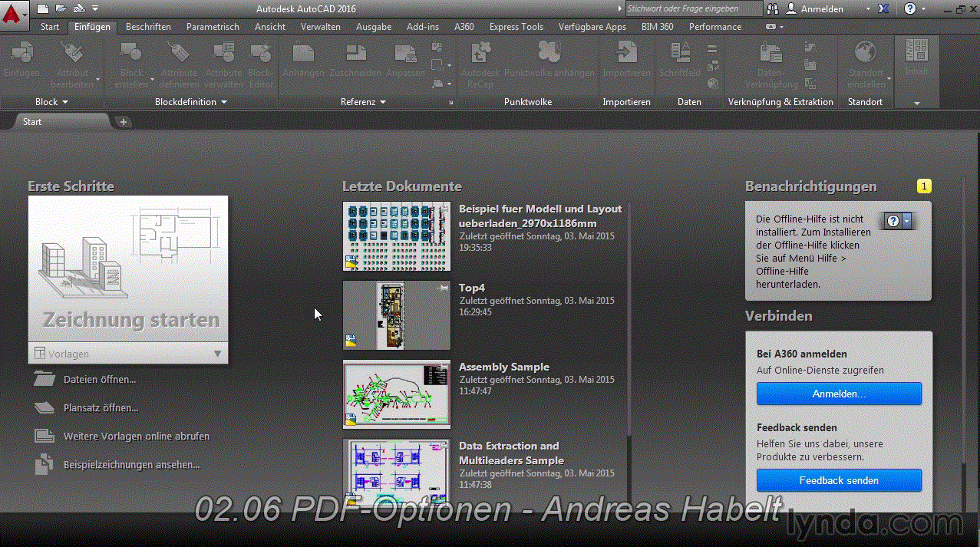Click the Block erstellen ribbon icon
Image resolution: width=980 pixels, height=547 pixels.
pyautogui.click(x=132, y=53)
